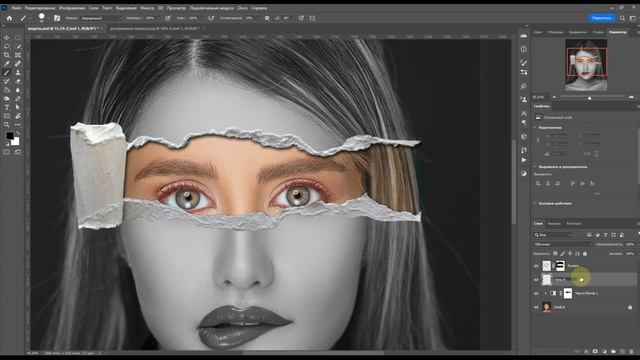
Task: Toggle lock transparent pixels button
Action: tap(555, 253)
